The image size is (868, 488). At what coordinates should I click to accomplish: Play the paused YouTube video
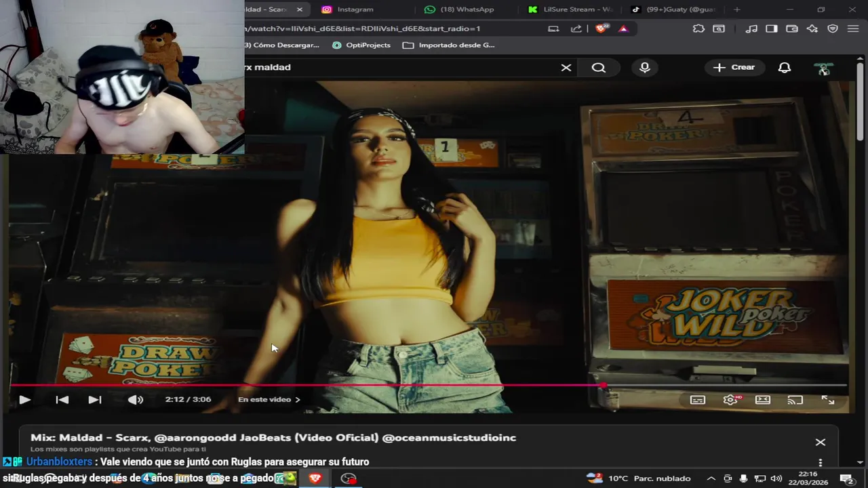point(24,400)
